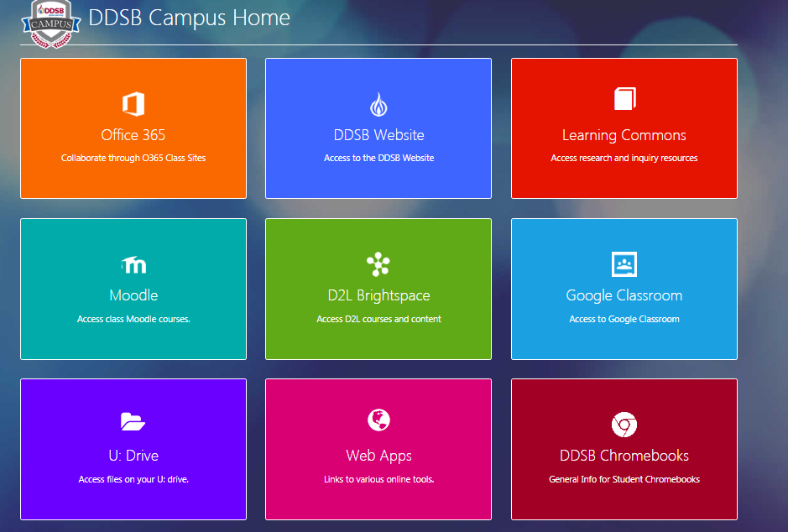Click the U: Drive open folder icon

133,421
